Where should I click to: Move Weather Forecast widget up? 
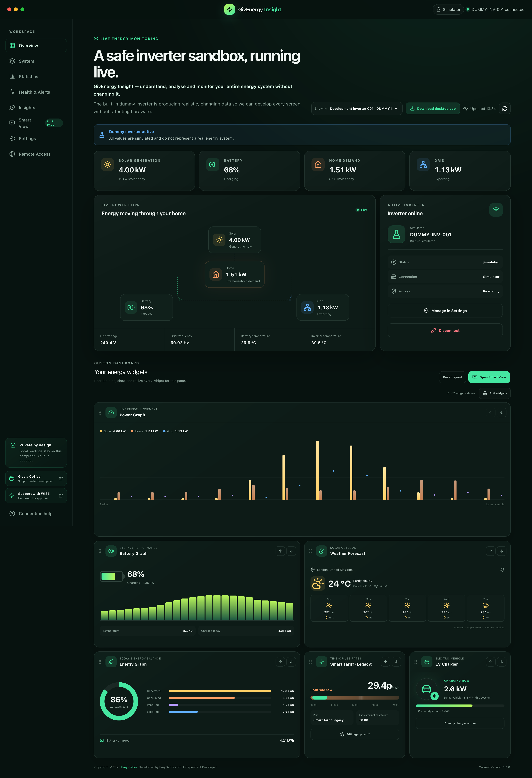(x=490, y=551)
